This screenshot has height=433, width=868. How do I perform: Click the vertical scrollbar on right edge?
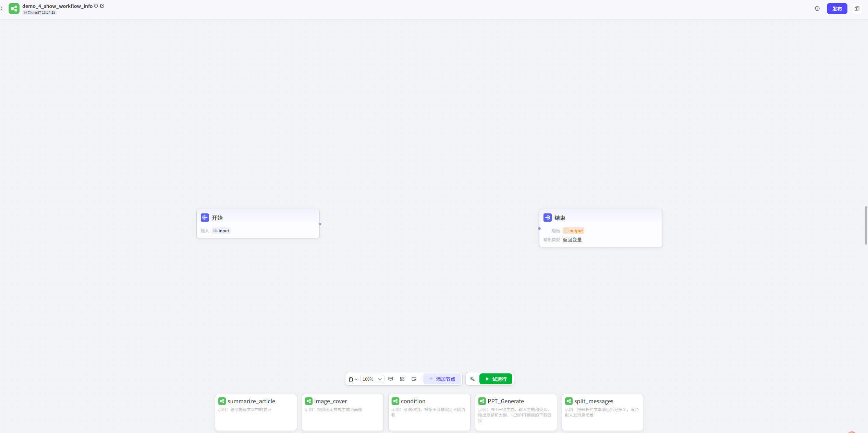(866, 225)
